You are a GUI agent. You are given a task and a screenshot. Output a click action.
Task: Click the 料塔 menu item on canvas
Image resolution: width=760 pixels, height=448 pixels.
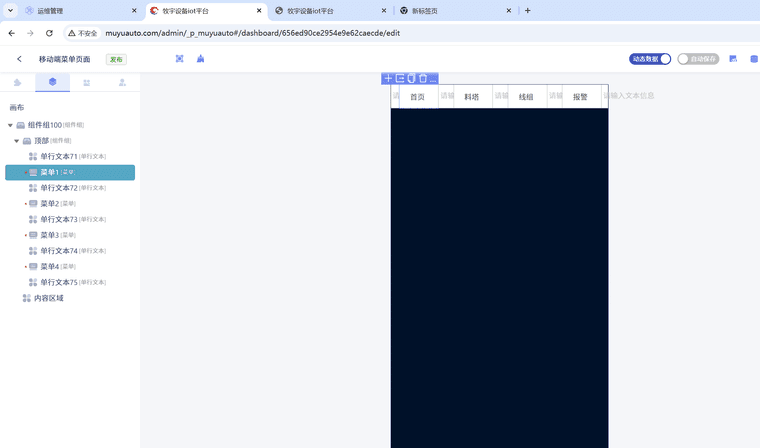[x=472, y=97]
